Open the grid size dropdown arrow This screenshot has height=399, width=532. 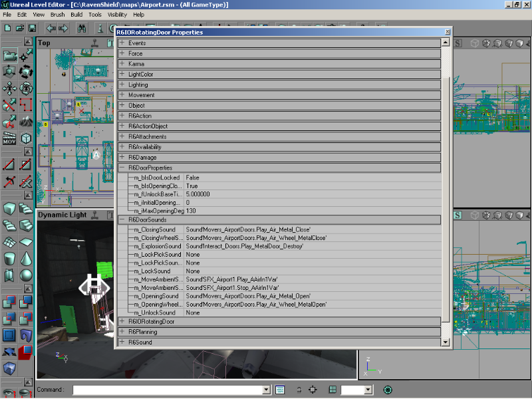[x=368, y=390]
